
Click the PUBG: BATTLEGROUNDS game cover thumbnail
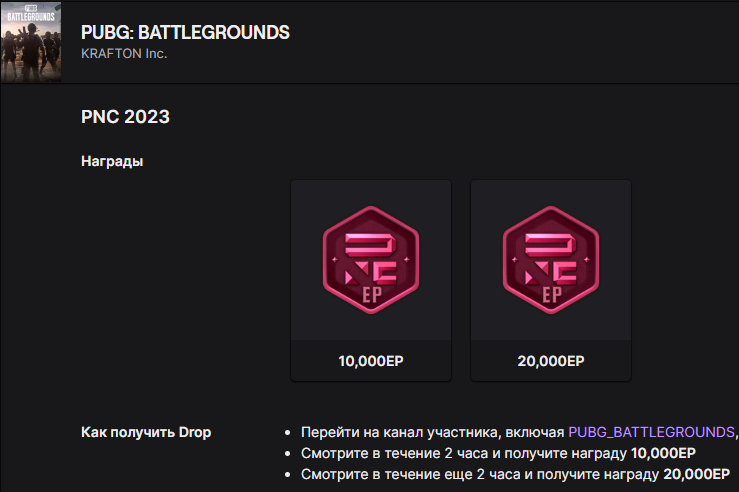tap(31, 41)
